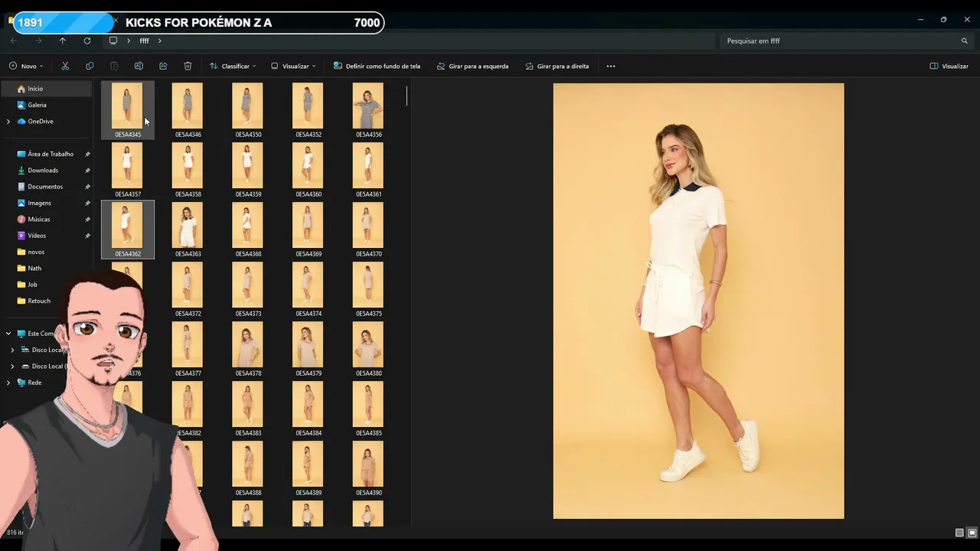The height and width of the screenshot is (551, 980).
Task: Click Girar para a direita
Action: [557, 66]
